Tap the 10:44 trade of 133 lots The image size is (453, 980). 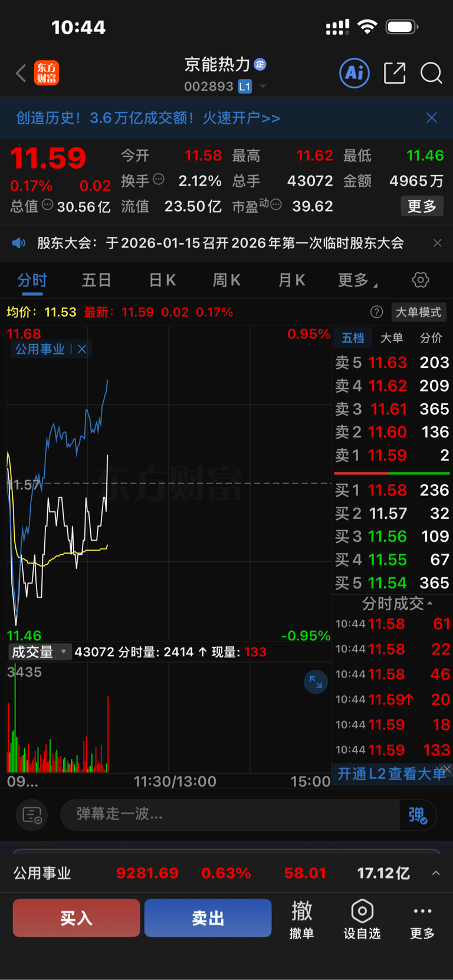[392, 750]
